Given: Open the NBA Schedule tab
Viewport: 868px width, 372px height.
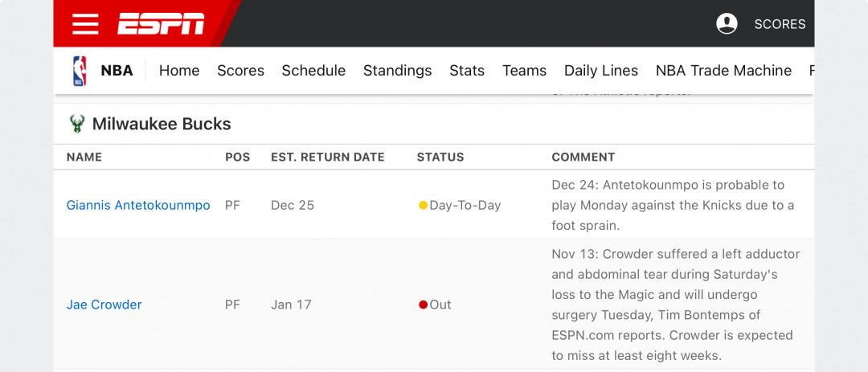Looking at the screenshot, I should point(314,71).
